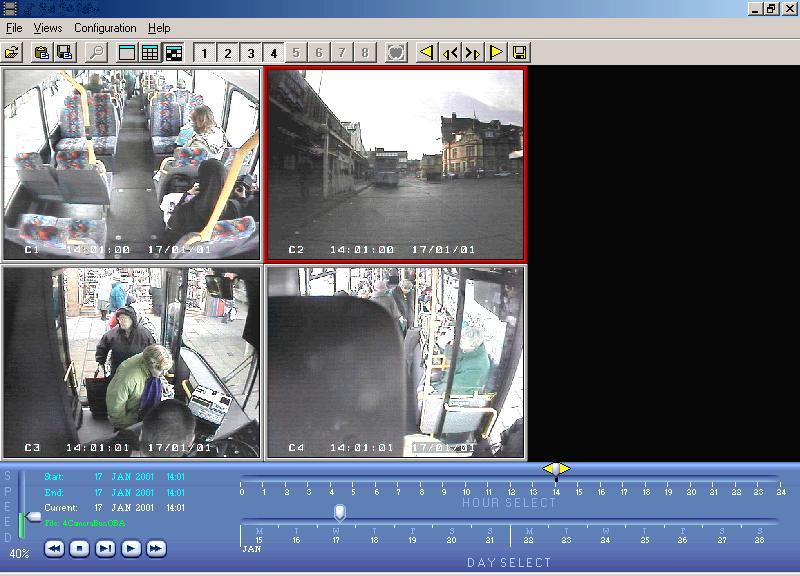Viewport: 800px width, 576px height.
Task: Open the File menu
Action: (14, 28)
